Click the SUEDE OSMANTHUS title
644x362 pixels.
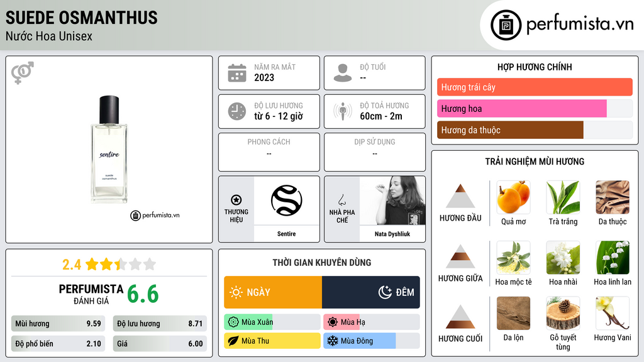click(81, 18)
